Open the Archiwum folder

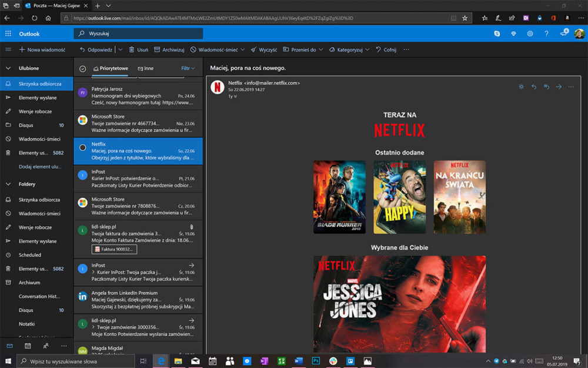tap(36, 283)
